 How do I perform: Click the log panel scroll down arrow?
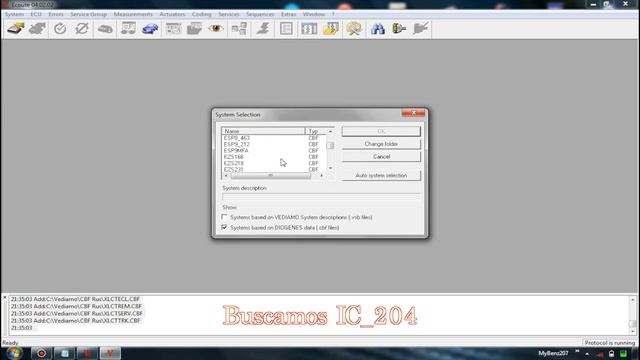tap(633, 331)
